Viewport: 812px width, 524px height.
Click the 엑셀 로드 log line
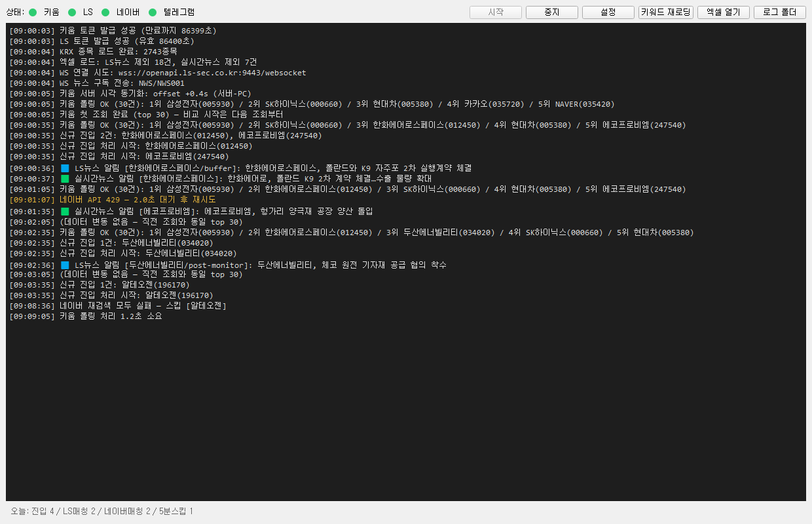133,62
